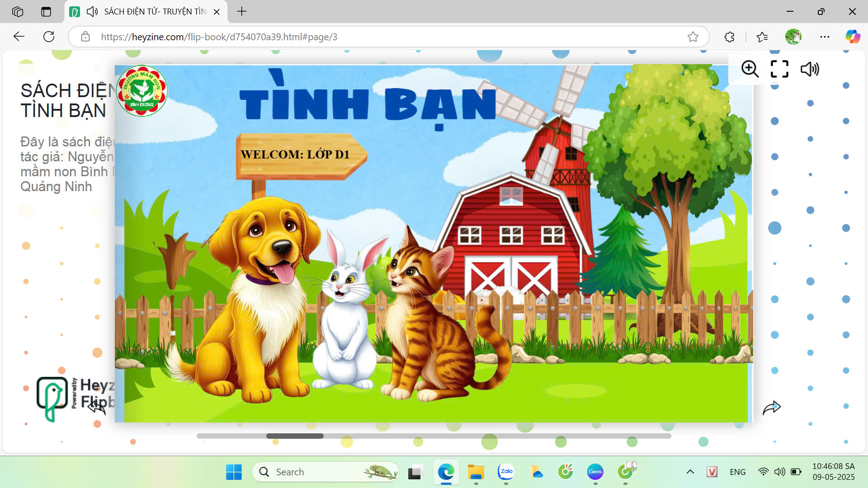This screenshot has height=488, width=868.
Task: Open browser Extensions puzzle icon
Action: [x=729, y=37]
